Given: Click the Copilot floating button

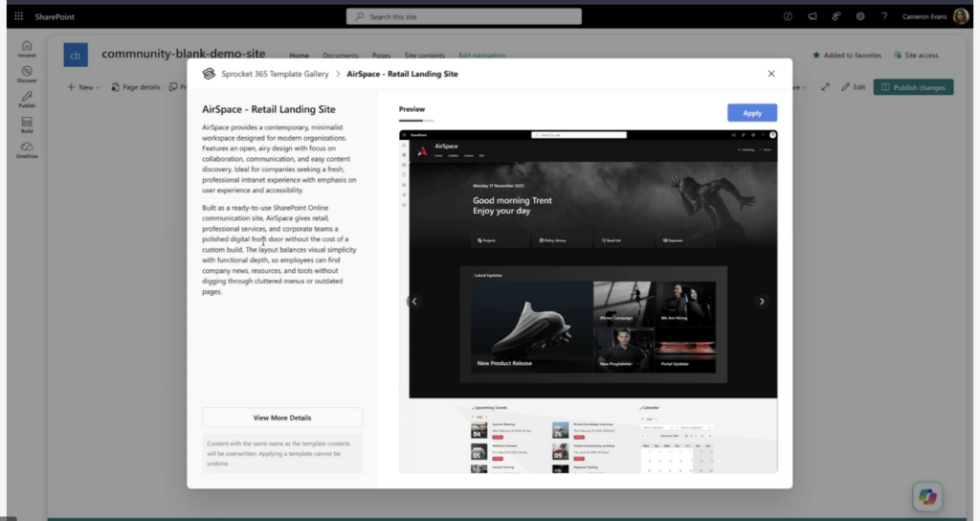Looking at the screenshot, I should click(927, 497).
